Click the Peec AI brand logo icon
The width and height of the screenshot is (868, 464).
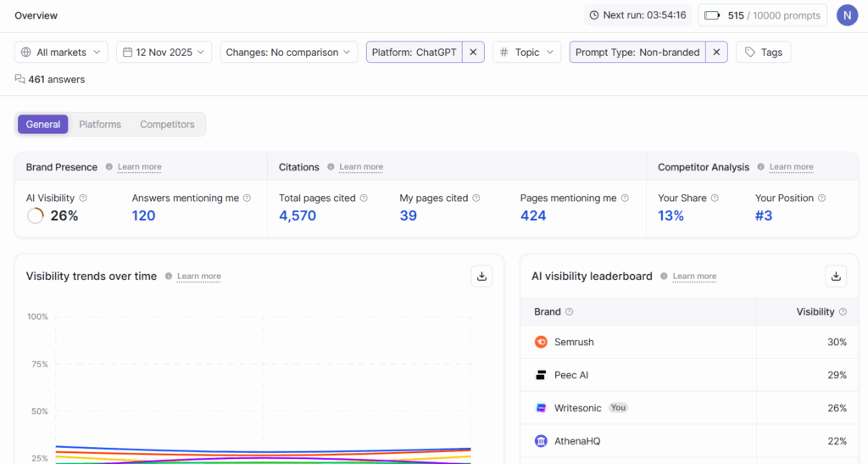click(x=541, y=376)
